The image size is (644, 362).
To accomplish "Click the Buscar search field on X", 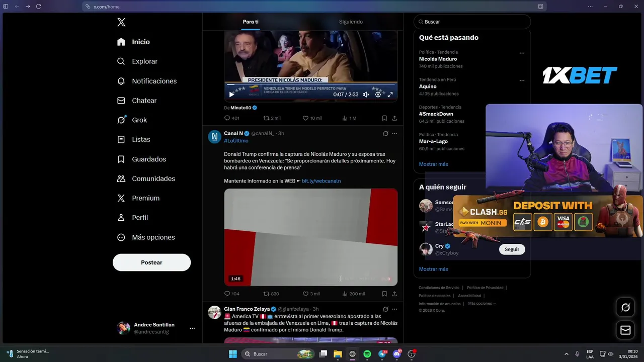I will pos(472,22).
